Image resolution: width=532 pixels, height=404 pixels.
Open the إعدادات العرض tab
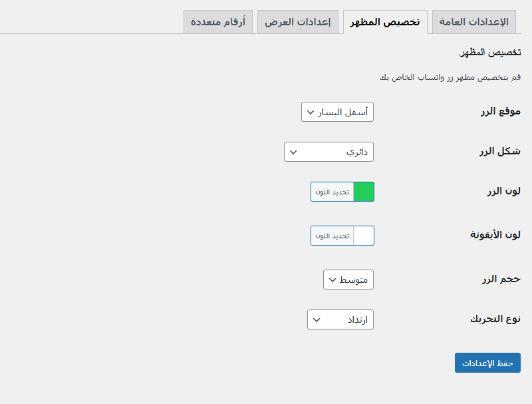click(x=298, y=22)
